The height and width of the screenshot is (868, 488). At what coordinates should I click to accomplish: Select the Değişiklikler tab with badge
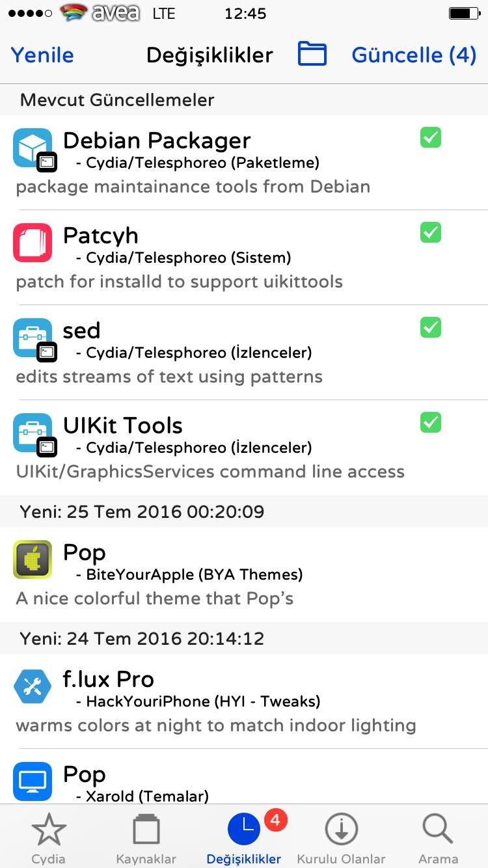click(x=245, y=838)
